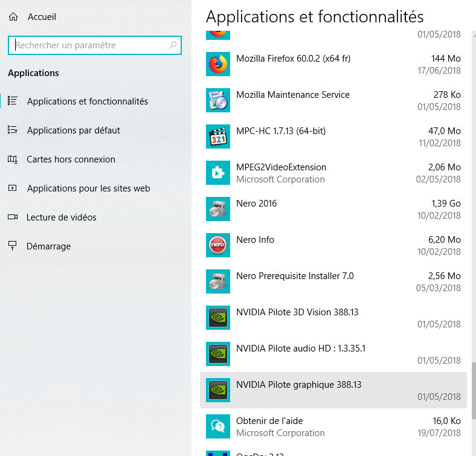Select the Nero Info entry

click(333, 245)
